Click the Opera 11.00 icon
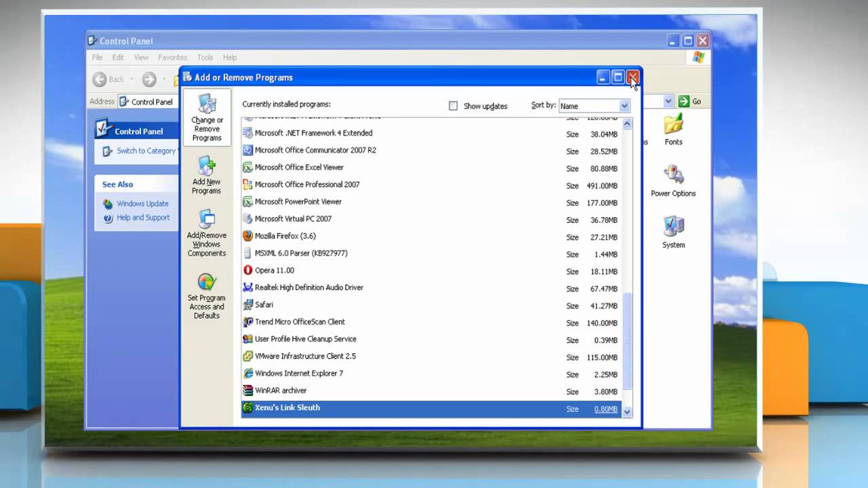The width and height of the screenshot is (868, 488). coord(248,270)
